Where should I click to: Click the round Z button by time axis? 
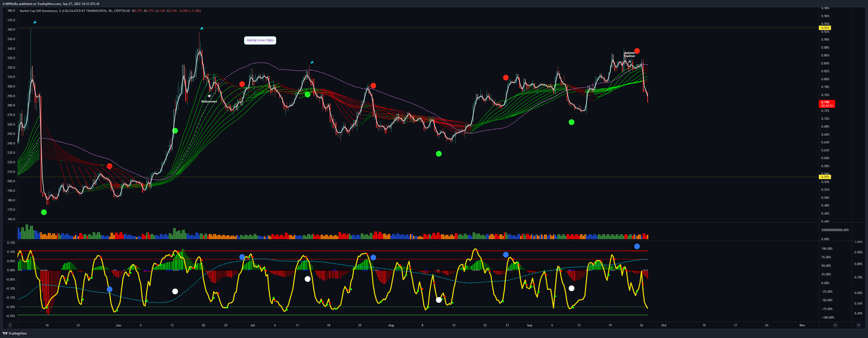tap(10, 325)
